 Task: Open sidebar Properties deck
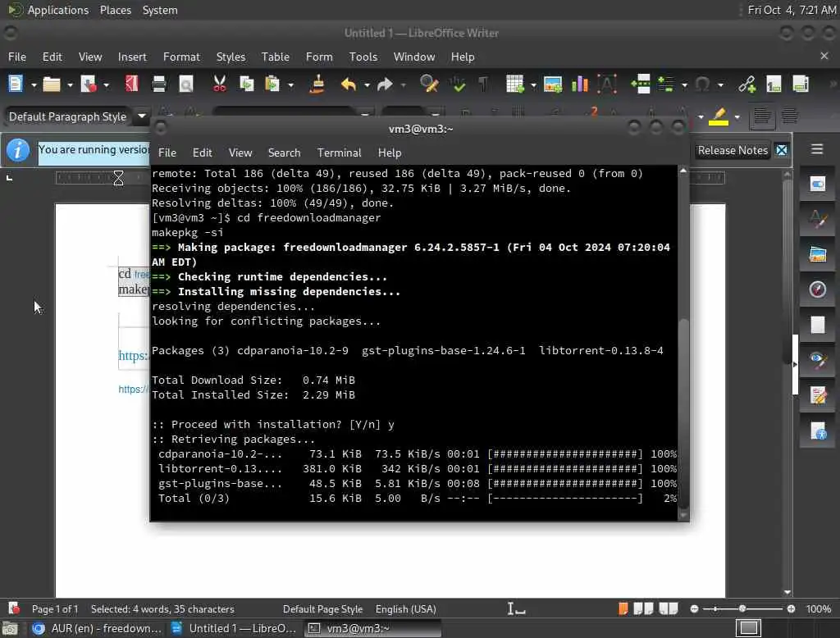(818, 185)
